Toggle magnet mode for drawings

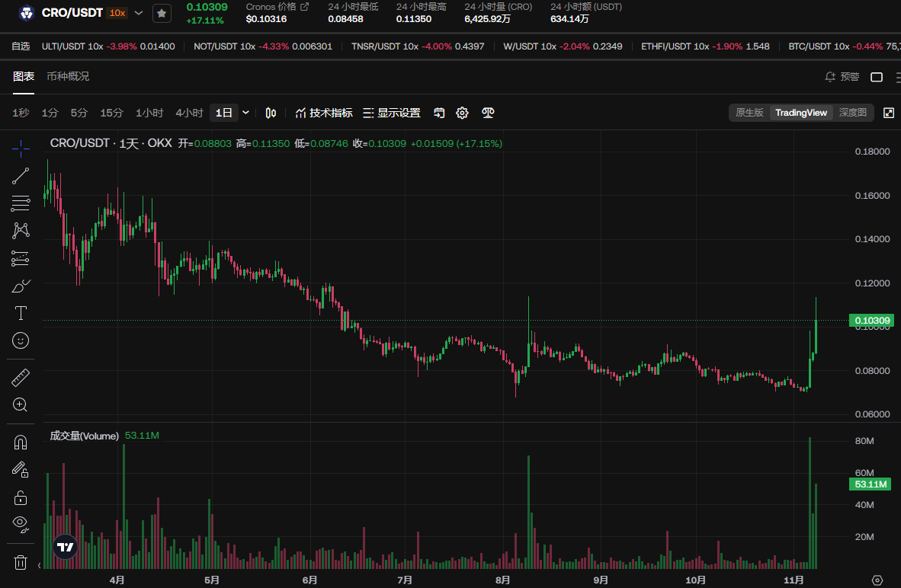point(21,443)
